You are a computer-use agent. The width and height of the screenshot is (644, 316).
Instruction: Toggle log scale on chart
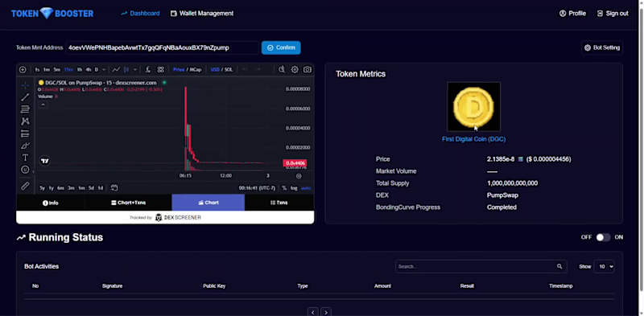(294, 188)
